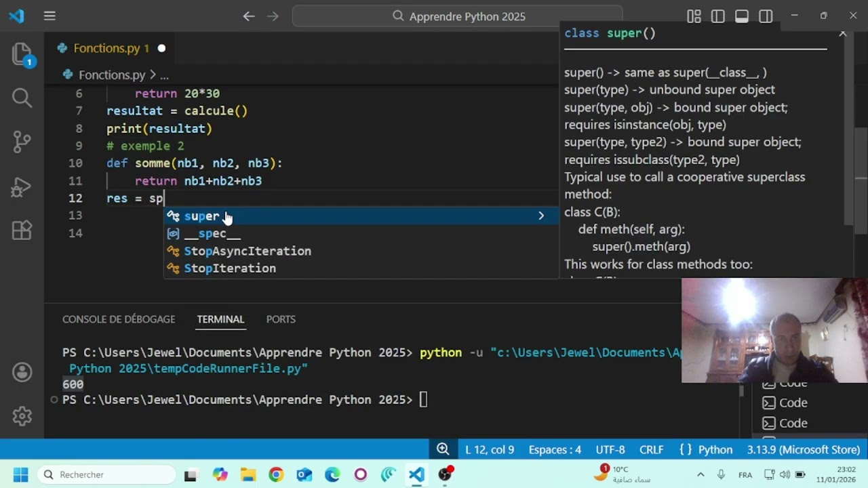868x488 pixels.
Task: Open the Source Control view
Action: 22,142
